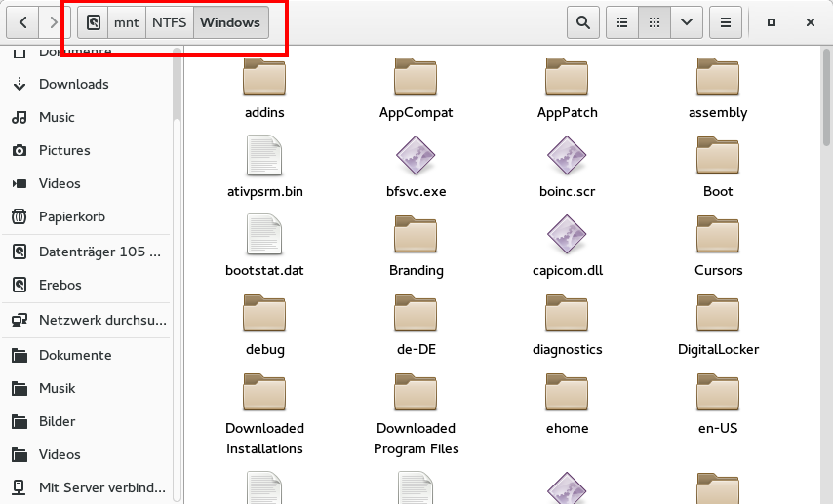
Task: Open the AppCompat folder
Action: [x=416, y=78]
